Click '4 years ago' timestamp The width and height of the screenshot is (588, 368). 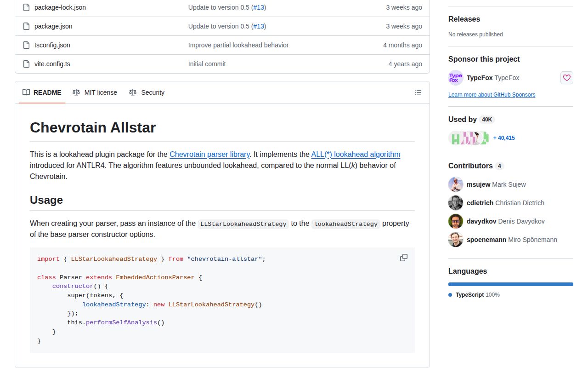[x=405, y=64]
